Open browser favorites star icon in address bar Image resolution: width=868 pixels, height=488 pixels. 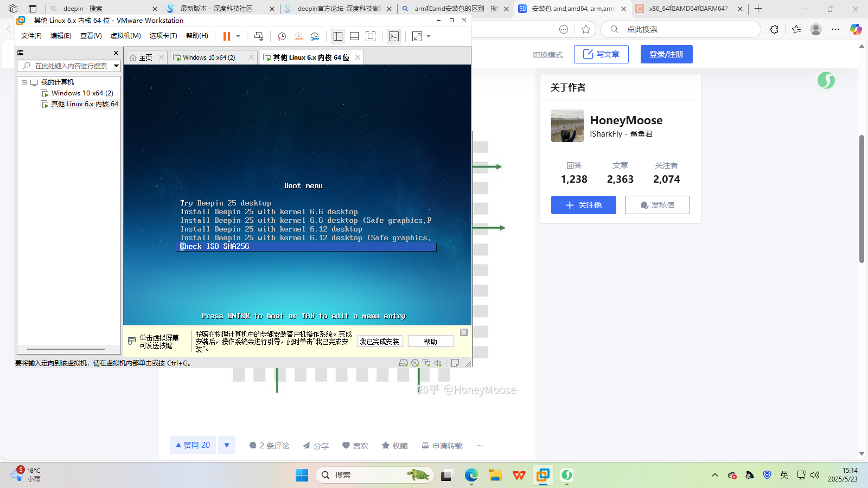(586, 29)
